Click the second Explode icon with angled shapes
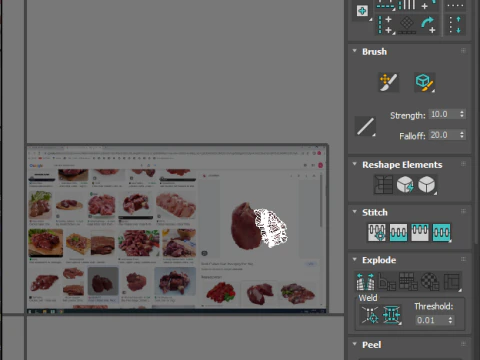Image resolution: width=480 pixels, height=360 pixels. click(x=387, y=281)
